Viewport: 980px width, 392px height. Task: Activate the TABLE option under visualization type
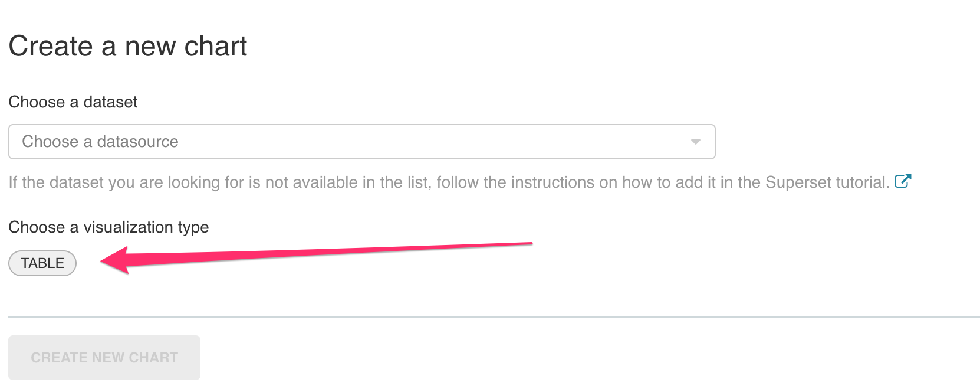pos(42,263)
